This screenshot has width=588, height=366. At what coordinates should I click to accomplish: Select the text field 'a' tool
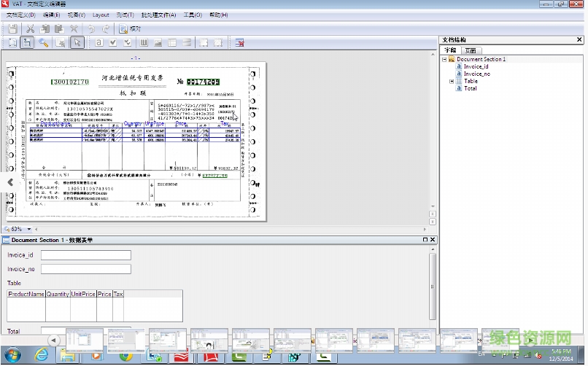coord(98,43)
